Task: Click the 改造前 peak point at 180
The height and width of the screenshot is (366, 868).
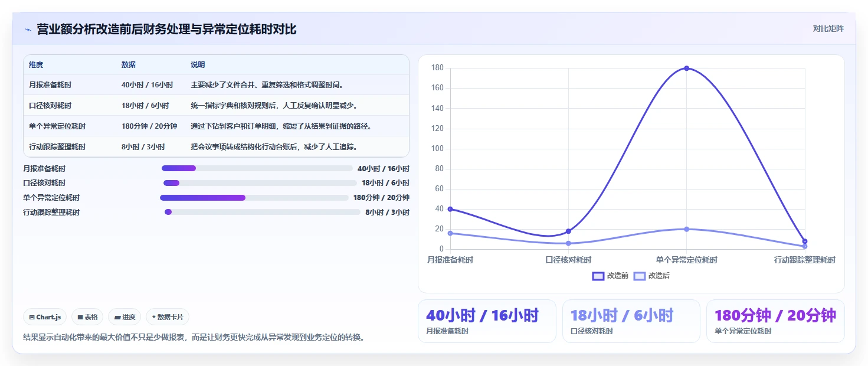Action: [686, 68]
